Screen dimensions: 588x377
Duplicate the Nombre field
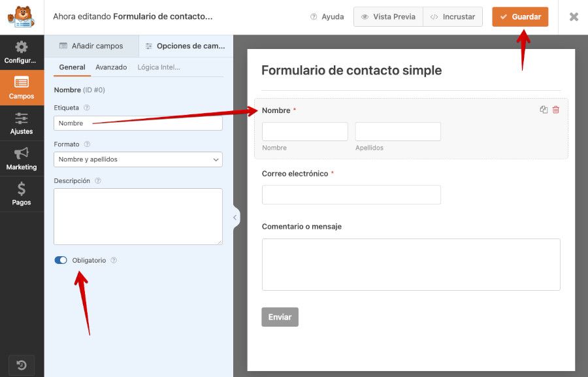[x=544, y=110]
